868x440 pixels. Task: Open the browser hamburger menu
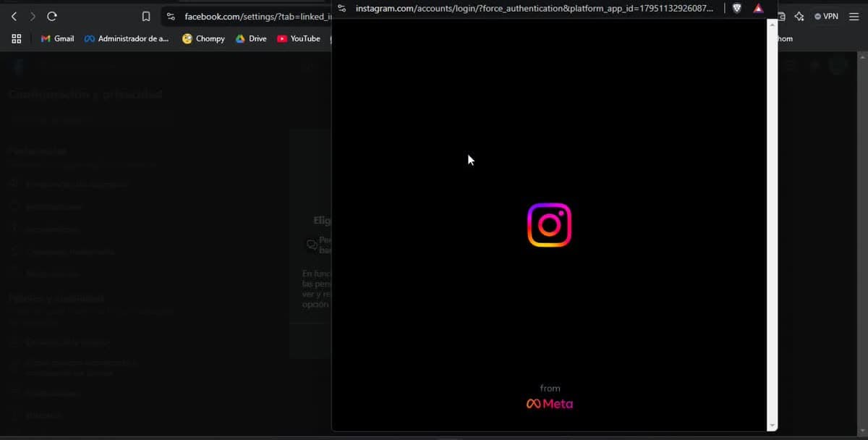point(854,16)
